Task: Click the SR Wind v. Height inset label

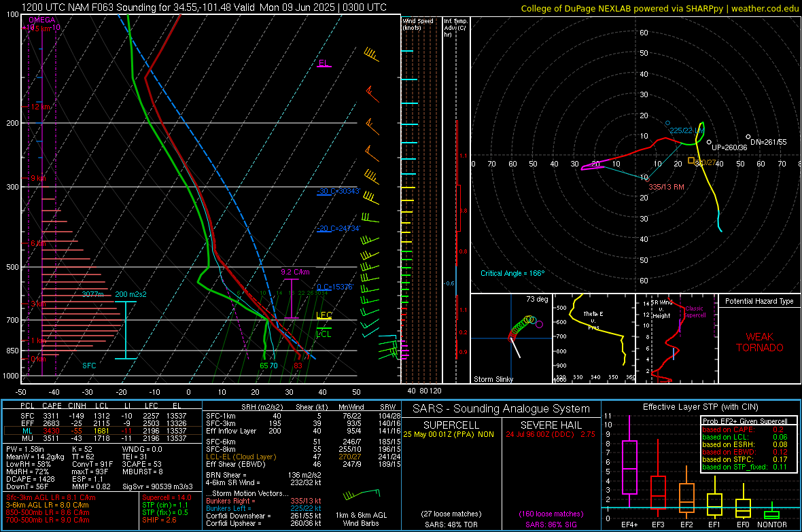Action: click(x=662, y=309)
